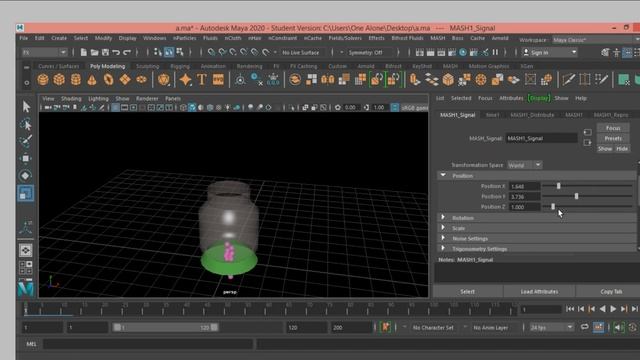Create a polygon cone from the shelf
Viewport: 640px width, 360px height.
click(x=92, y=80)
